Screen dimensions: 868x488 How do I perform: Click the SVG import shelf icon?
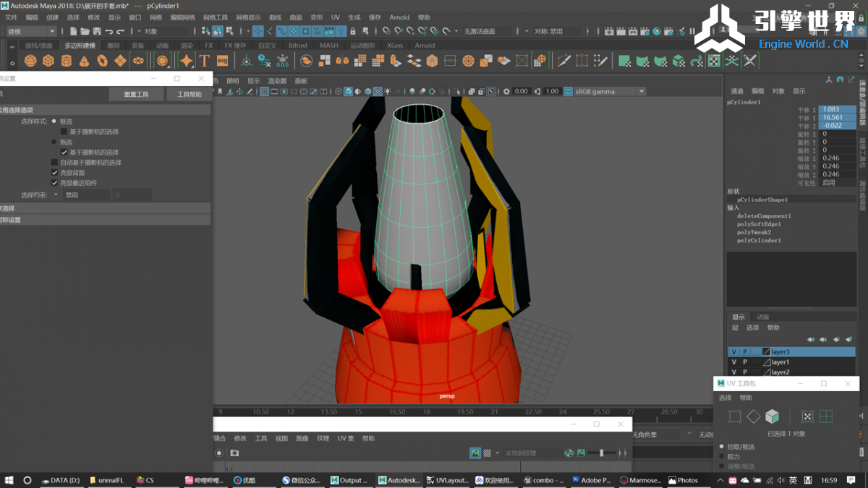(222, 61)
